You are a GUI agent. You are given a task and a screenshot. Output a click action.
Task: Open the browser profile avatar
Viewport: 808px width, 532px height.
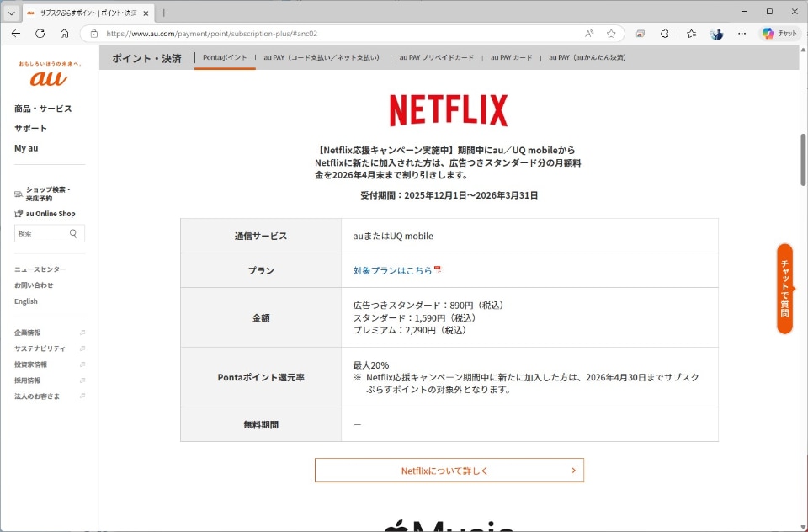click(x=716, y=34)
